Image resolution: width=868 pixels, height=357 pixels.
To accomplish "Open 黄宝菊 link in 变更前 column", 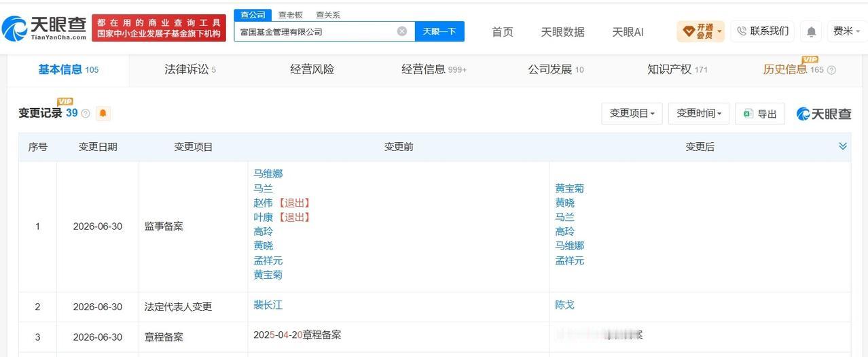I will click(268, 275).
